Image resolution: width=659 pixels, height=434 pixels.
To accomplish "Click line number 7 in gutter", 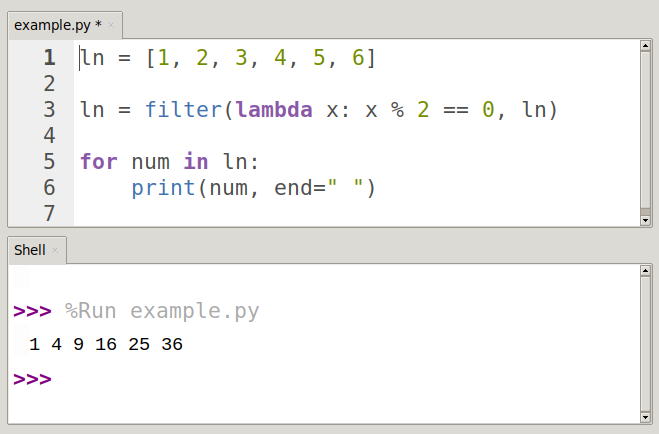I will coord(50,213).
